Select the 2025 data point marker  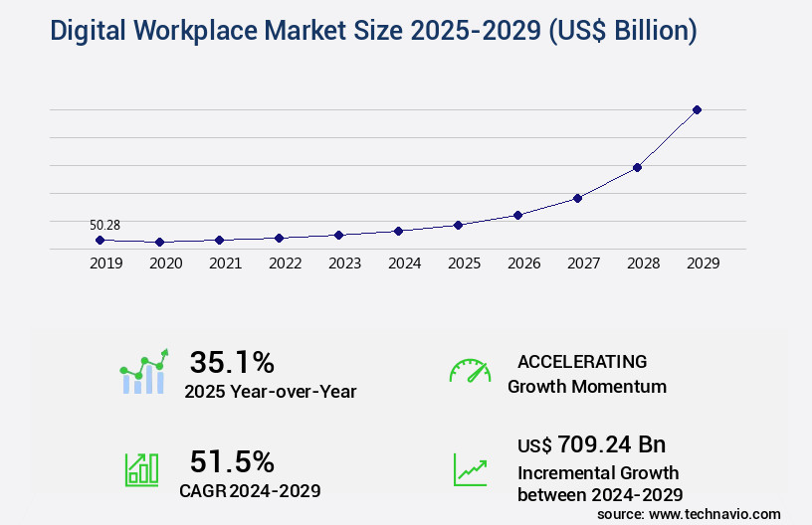click(458, 225)
